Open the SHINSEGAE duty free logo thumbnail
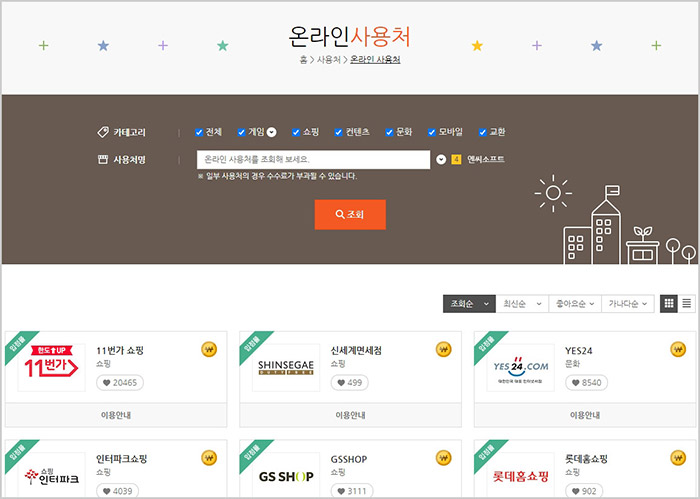 point(286,367)
